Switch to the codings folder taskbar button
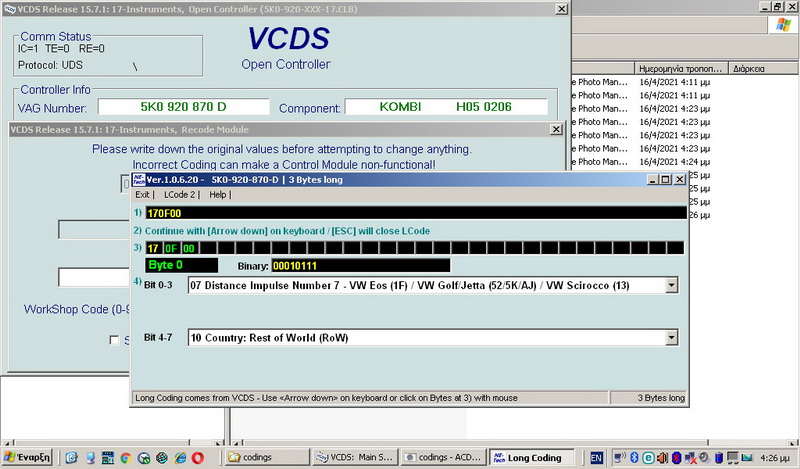The image size is (800, 469). tap(267, 457)
